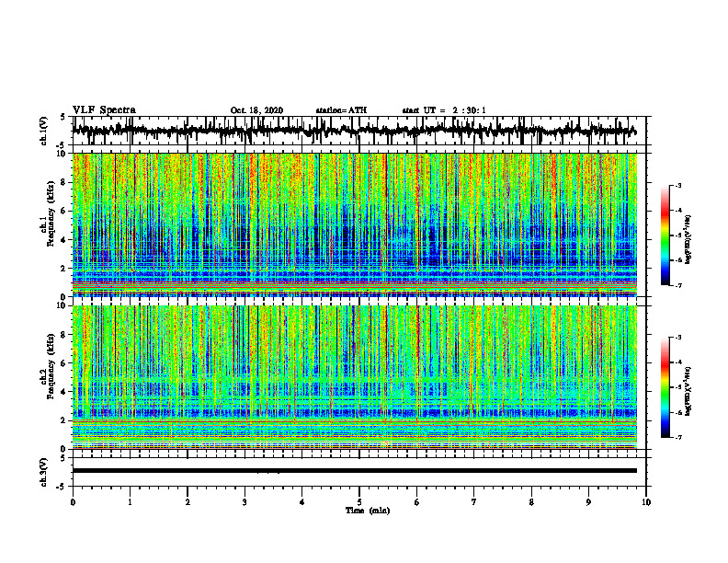Click time axis tick label "9"
The width and height of the screenshot is (728, 563).
point(588,502)
